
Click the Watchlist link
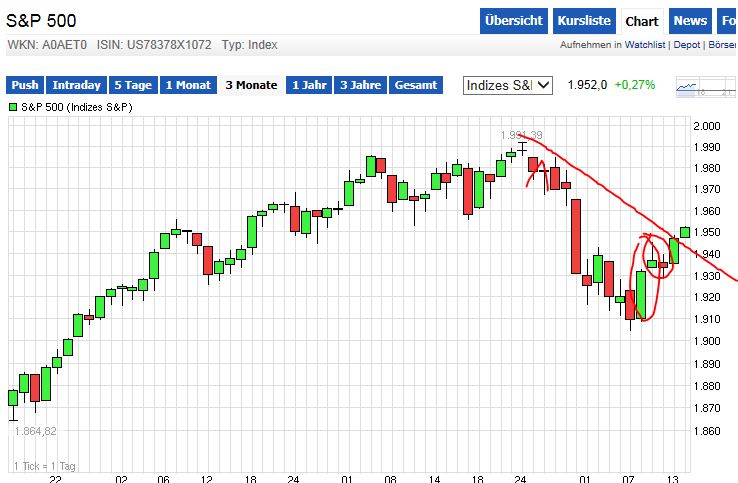(645, 45)
